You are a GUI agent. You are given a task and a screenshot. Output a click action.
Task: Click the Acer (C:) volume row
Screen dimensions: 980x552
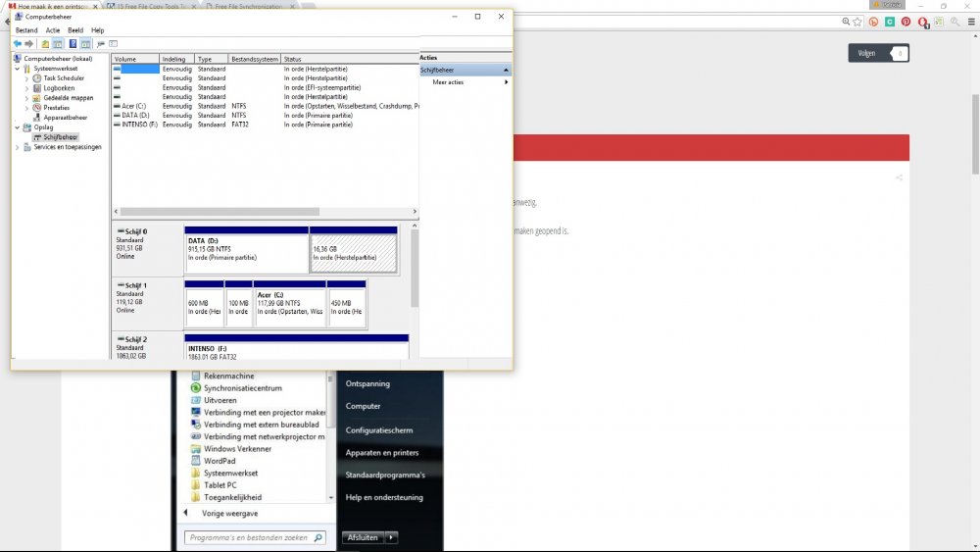[x=135, y=106]
